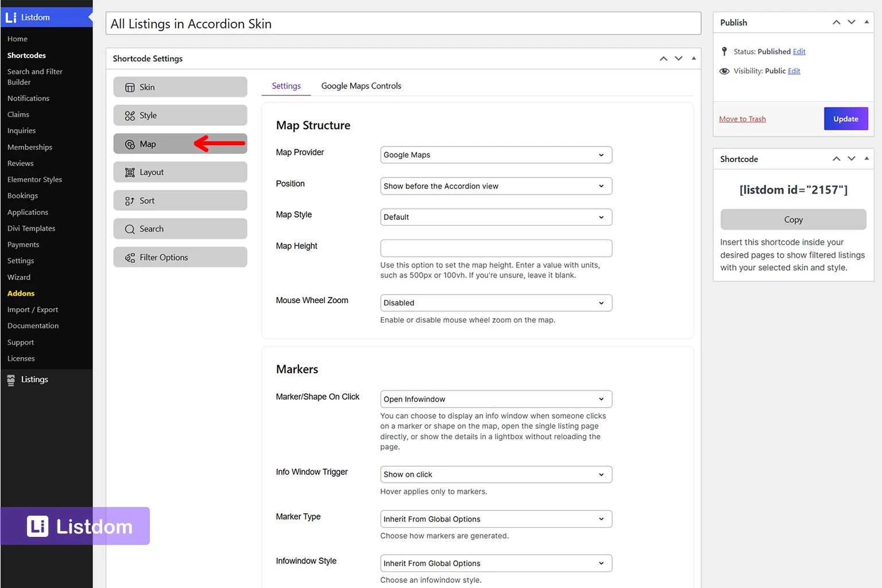882x588 pixels.
Task: Select the shortcode text listdom id 2157
Action: click(x=793, y=190)
